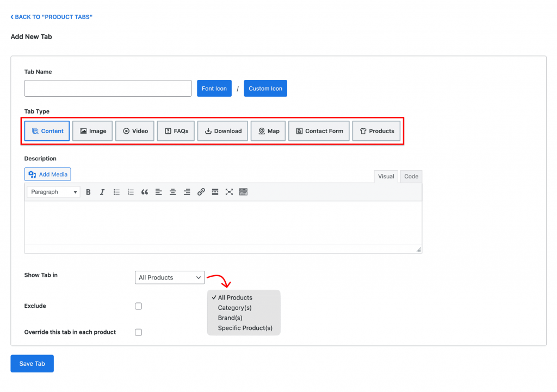
Task: Click the Tab Name input field
Action: [108, 89]
